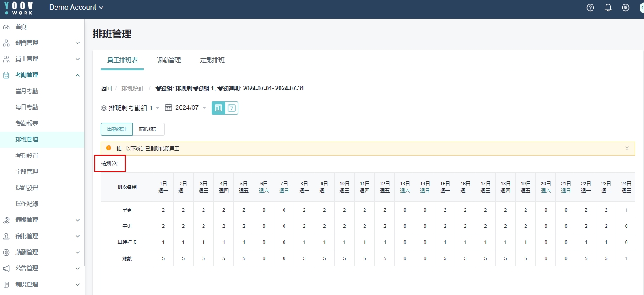644x295 pixels.
Task: Click the 繁 language switch icon
Action: pyautogui.click(x=626, y=8)
